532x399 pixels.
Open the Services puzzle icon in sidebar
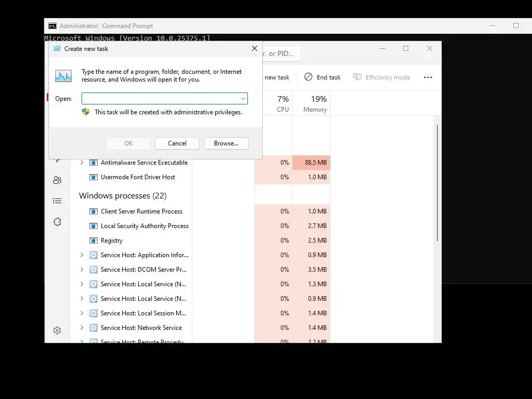point(57,222)
